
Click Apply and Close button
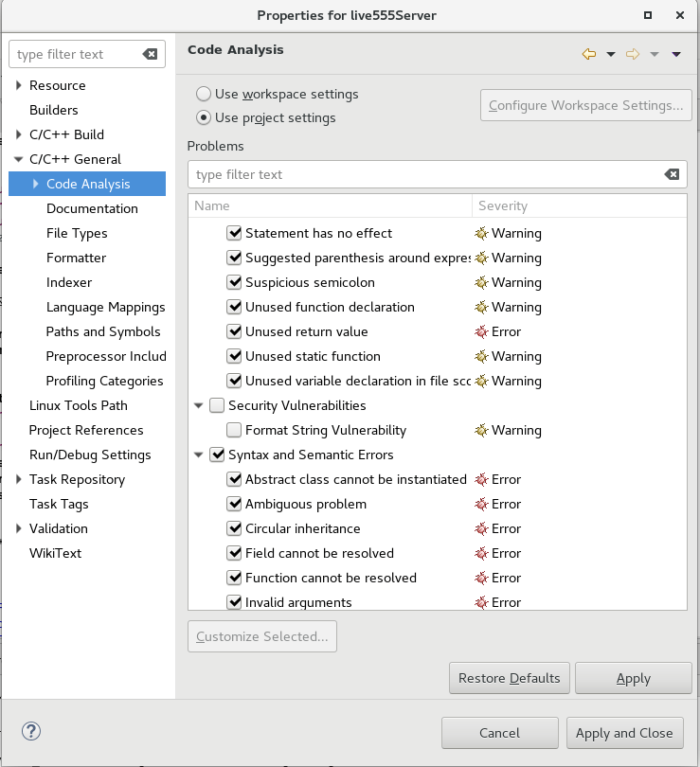[623, 733]
